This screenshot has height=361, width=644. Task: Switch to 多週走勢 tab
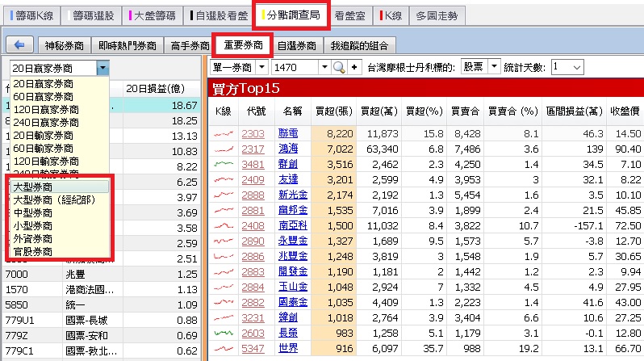pos(437,16)
